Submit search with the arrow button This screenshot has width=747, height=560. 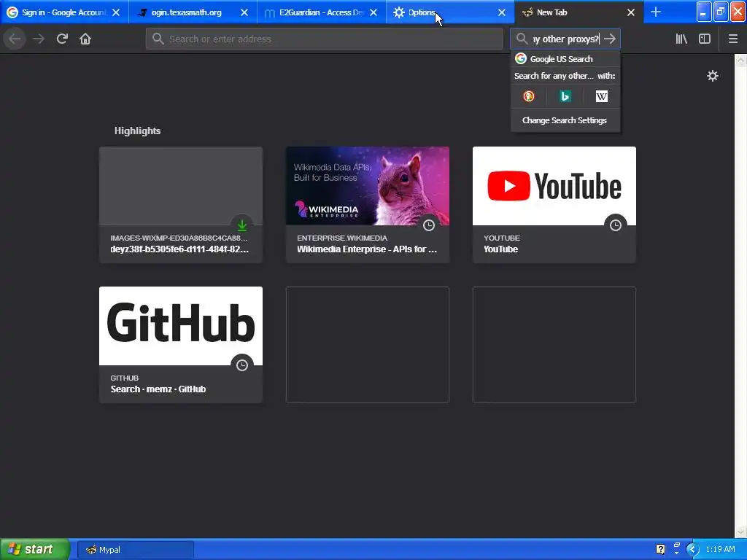click(610, 39)
